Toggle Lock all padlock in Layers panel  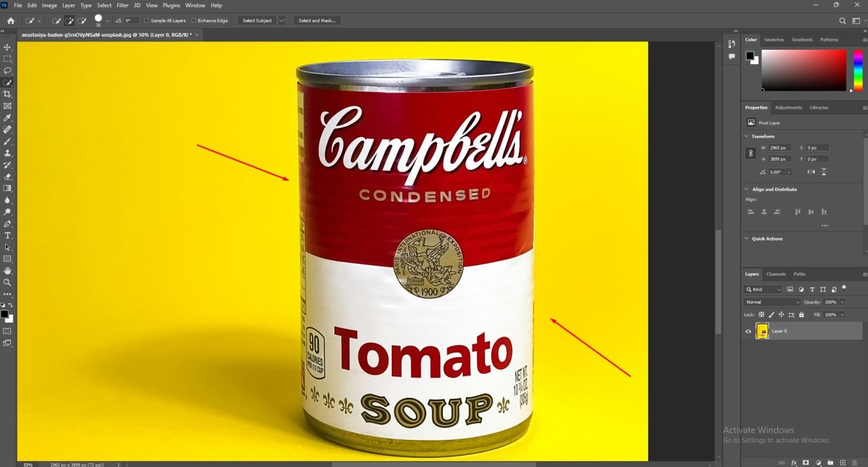[x=801, y=315]
